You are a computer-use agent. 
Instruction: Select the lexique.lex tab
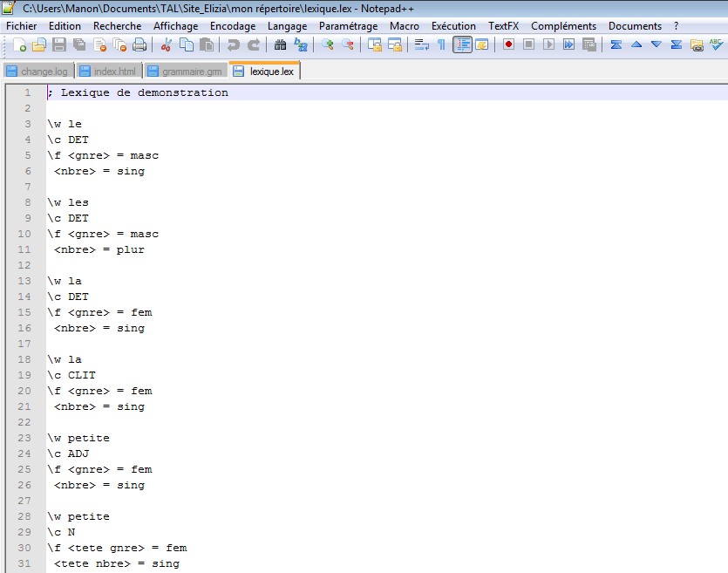tap(265, 71)
